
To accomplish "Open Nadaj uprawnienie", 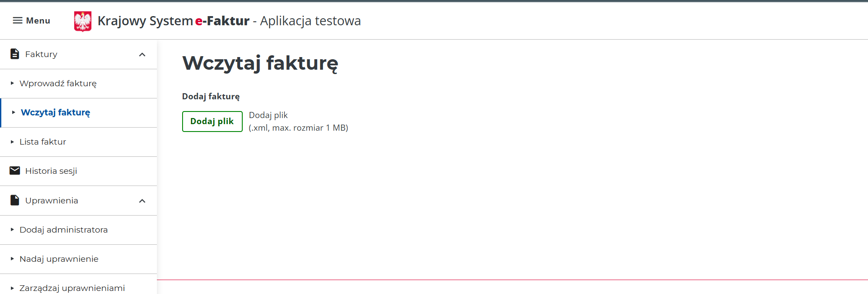I will pyautogui.click(x=59, y=259).
